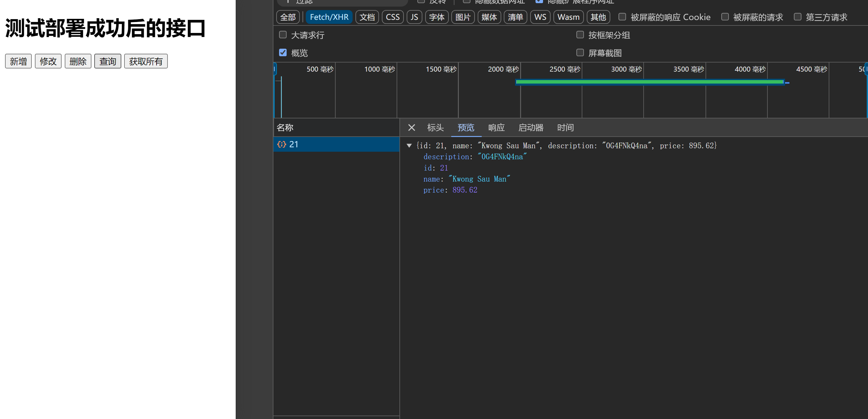Open the 时间 timing tab

pos(565,128)
